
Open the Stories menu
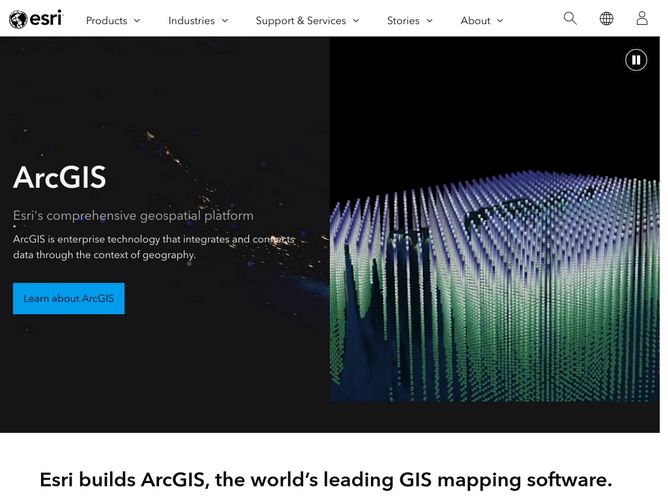coord(410,20)
